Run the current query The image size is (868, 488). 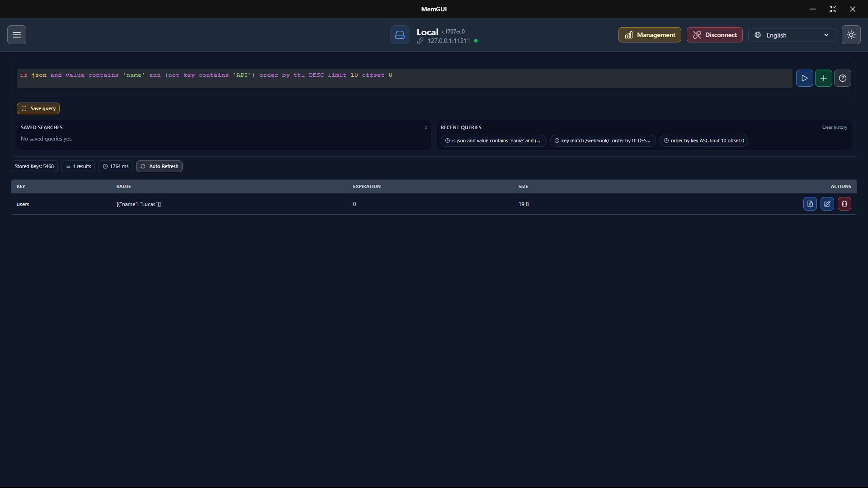point(805,78)
